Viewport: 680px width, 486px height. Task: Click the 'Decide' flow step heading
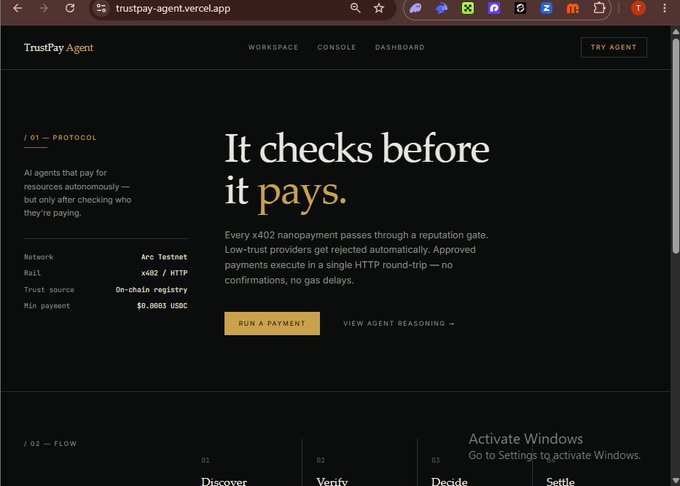[449, 481]
